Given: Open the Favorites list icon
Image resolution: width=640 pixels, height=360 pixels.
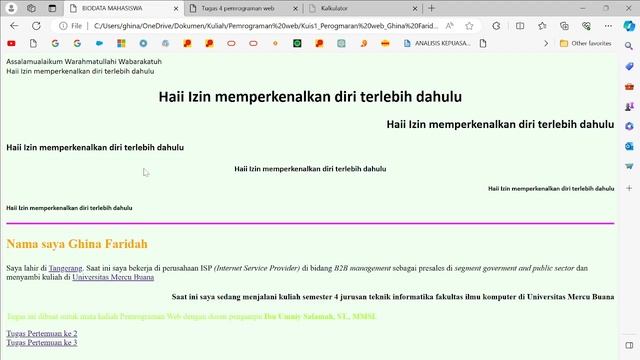Looking at the screenshot, I should [542, 26].
